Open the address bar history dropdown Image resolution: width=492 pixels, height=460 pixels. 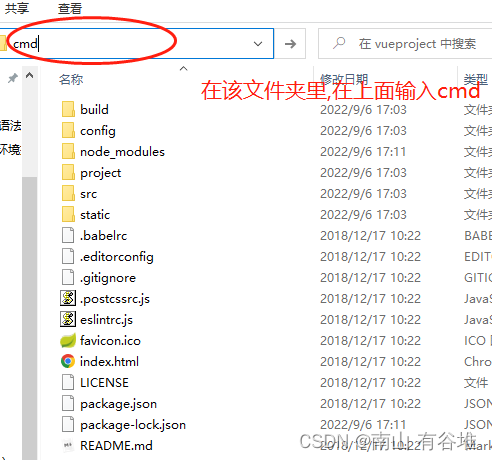[x=258, y=44]
